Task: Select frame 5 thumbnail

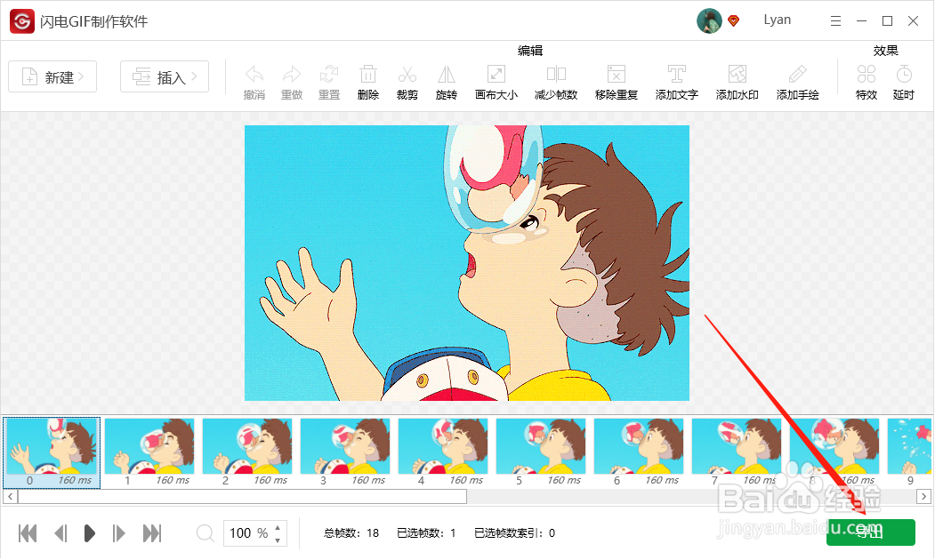Action: [541, 446]
